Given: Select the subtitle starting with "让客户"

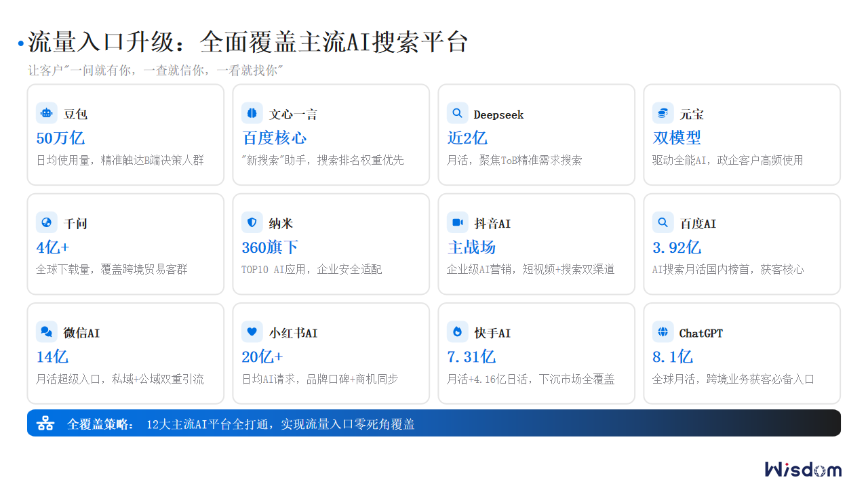Looking at the screenshot, I should [155, 70].
